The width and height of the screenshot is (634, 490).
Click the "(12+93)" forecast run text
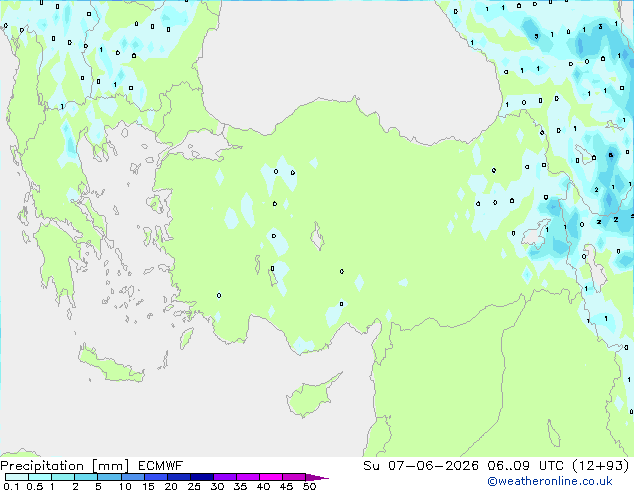click(x=601, y=466)
